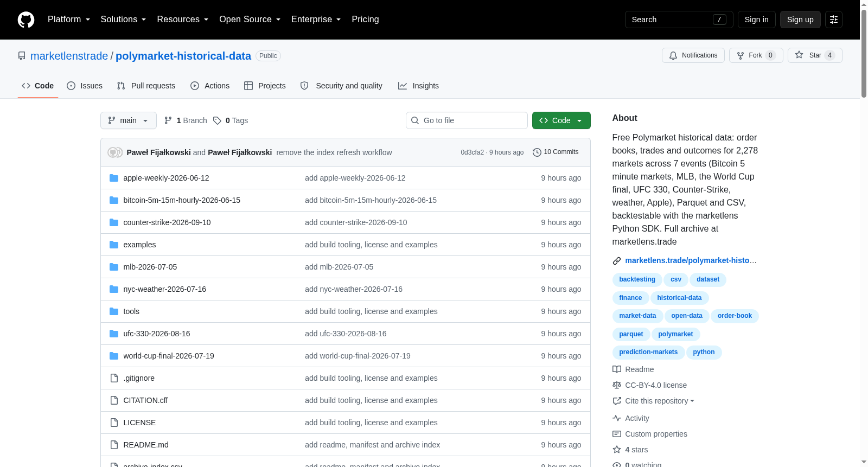Click the tag icon beside Tags
This screenshot has height=467, width=868.
tap(217, 120)
